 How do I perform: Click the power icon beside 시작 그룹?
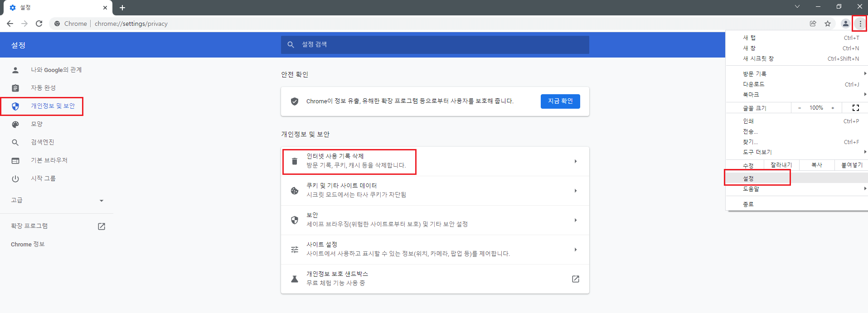tap(15, 178)
